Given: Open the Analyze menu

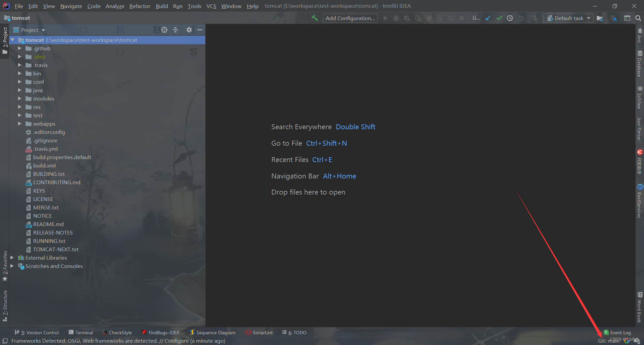Looking at the screenshot, I should (115, 6).
